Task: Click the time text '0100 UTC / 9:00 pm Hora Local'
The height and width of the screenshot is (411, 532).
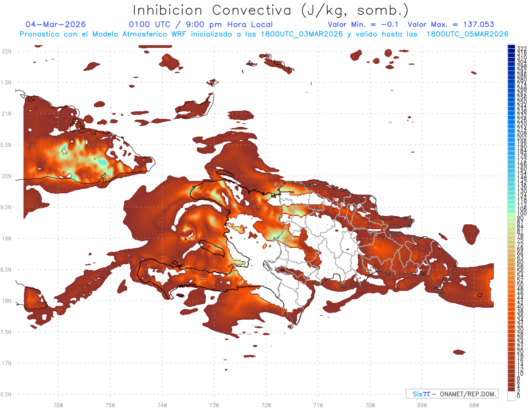Action: (200, 24)
